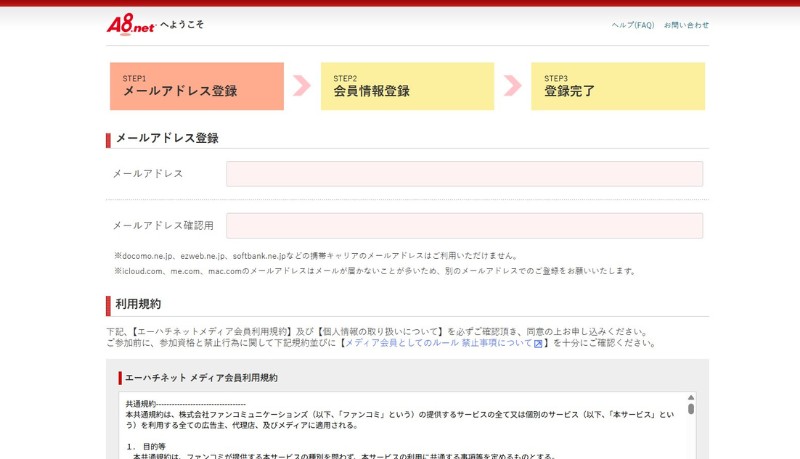The width and height of the screenshot is (800, 459).
Task: Focus the メールアドレス確認用 input field
Action: (x=464, y=226)
